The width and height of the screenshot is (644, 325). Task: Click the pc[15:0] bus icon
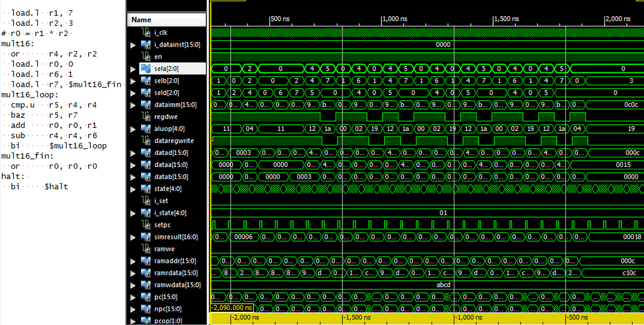click(146, 297)
